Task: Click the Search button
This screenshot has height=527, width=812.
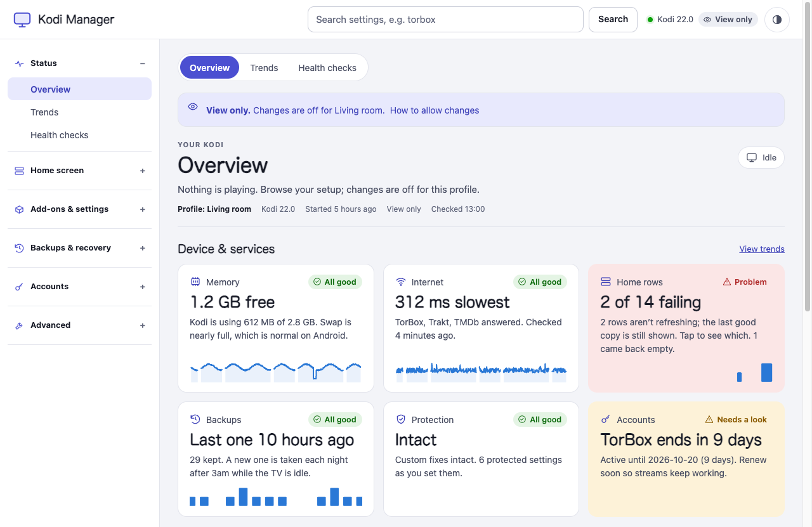Action: pos(613,20)
